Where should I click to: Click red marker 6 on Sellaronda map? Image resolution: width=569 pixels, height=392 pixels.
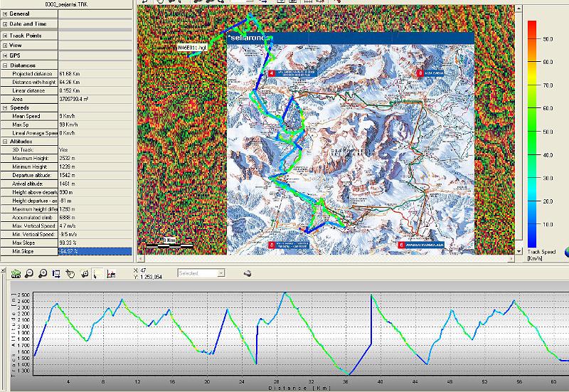pos(401,245)
